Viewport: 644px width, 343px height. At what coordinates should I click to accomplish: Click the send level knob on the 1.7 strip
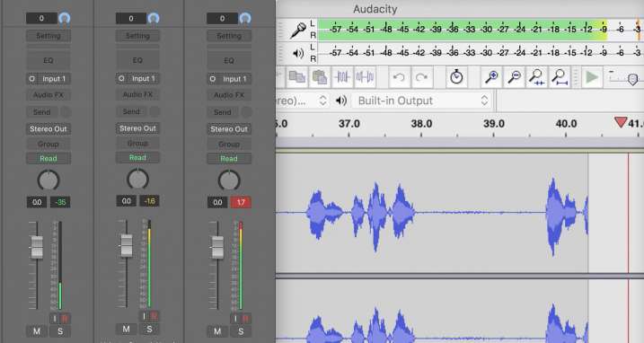click(246, 111)
